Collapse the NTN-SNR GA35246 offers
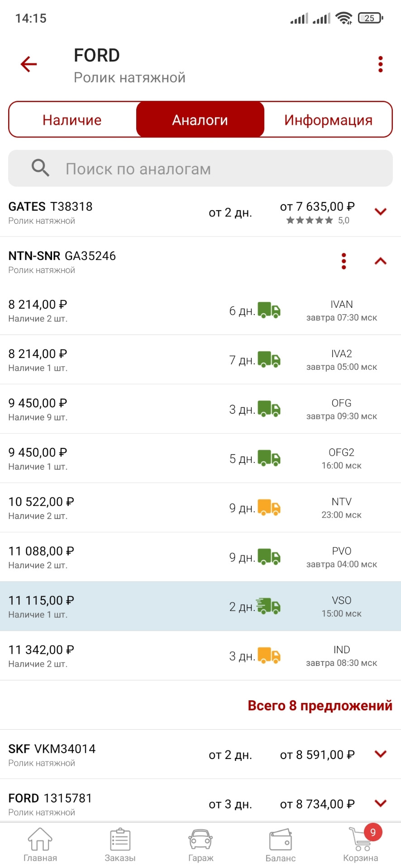401x868 pixels. pos(381,261)
